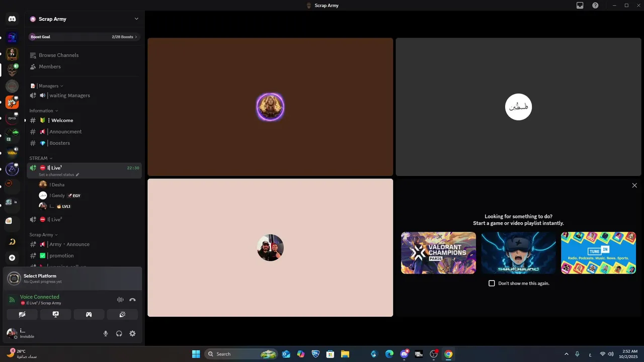The height and width of the screenshot is (362, 644).
Task: Toggle deafen headphones in user panel
Action: (x=119, y=333)
